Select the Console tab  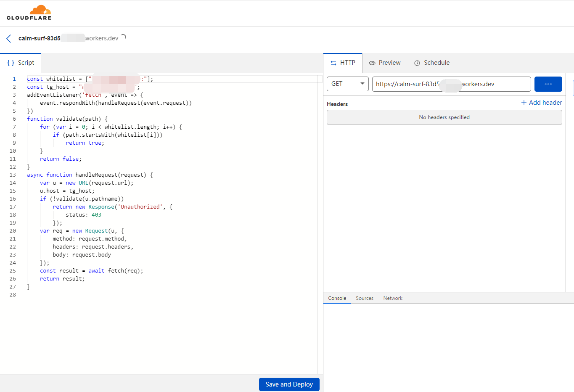[x=337, y=298]
